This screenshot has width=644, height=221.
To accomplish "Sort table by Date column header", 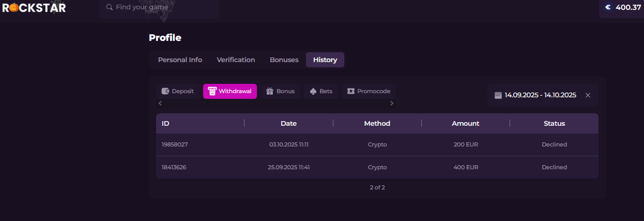I will (x=288, y=124).
